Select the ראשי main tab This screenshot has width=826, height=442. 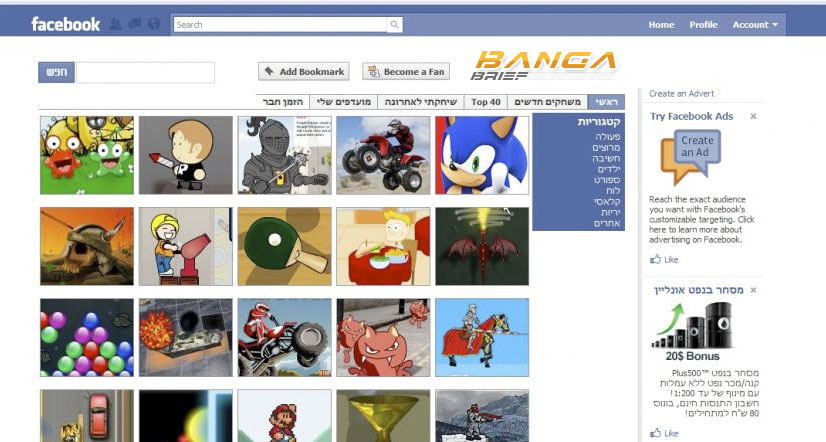[x=606, y=102]
